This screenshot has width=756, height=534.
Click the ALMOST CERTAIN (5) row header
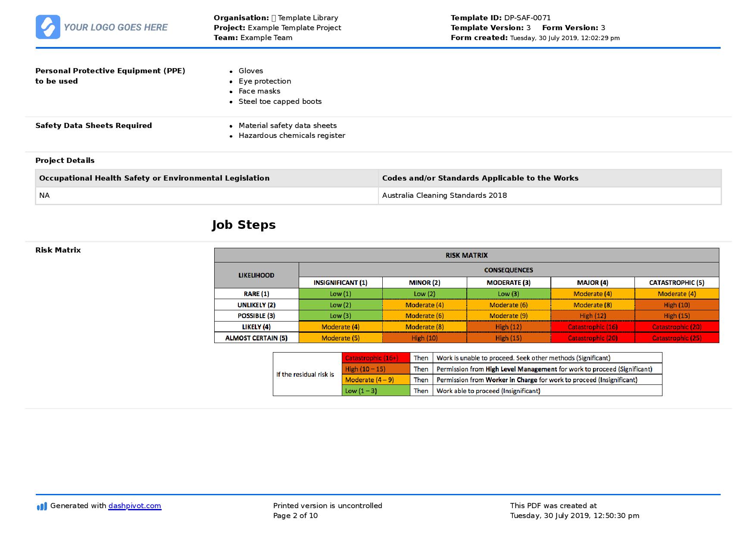(x=256, y=338)
